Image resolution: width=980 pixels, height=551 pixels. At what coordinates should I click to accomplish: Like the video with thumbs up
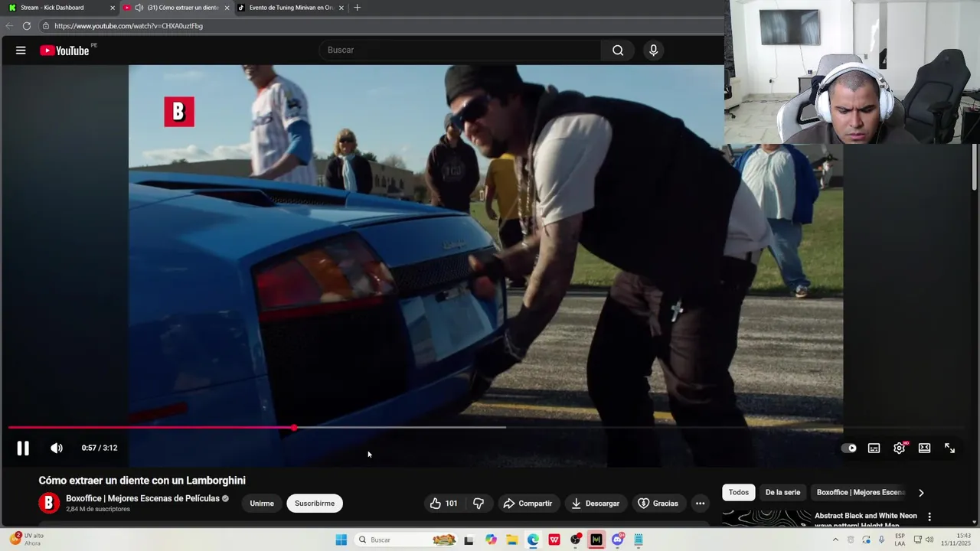(x=443, y=504)
